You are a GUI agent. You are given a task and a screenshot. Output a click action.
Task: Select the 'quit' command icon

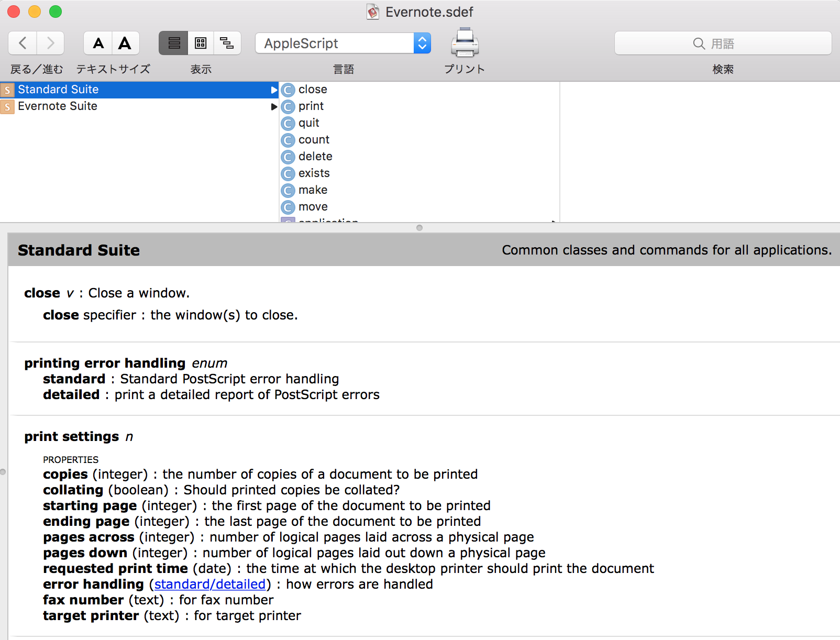pos(288,123)
